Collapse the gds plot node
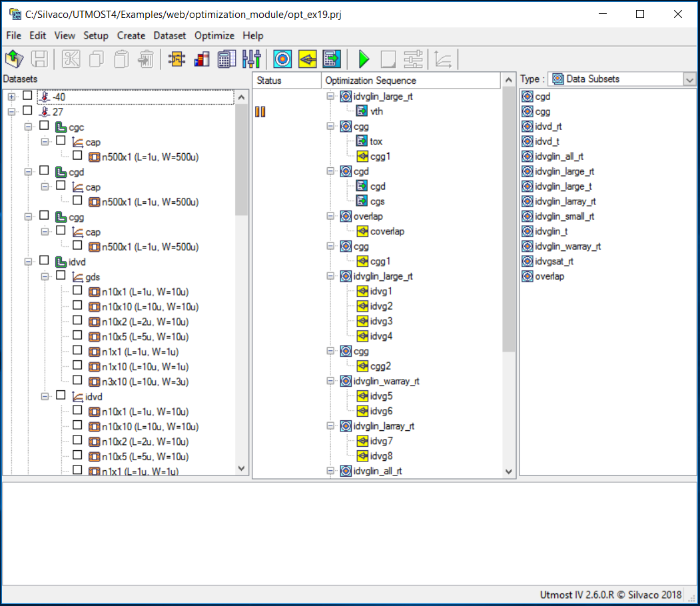The width and height of the screenshot is (700, 606). click(45, 276)
